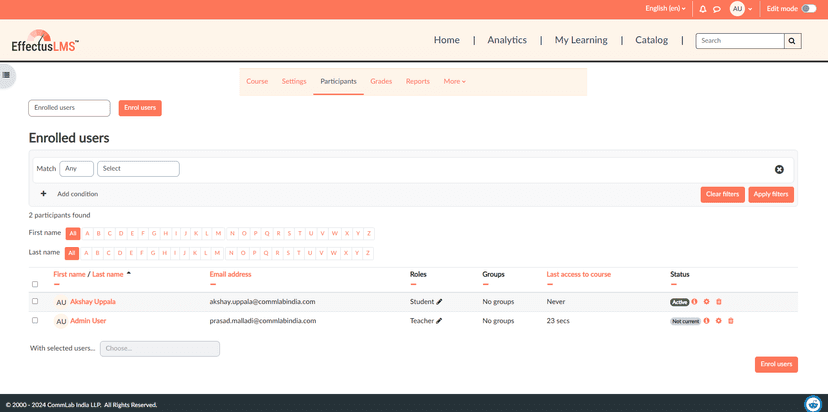The height and width of the screenshot is (412, 828).
Task: Open enrolment settings gear for Admin User
Action: (719, 321)
